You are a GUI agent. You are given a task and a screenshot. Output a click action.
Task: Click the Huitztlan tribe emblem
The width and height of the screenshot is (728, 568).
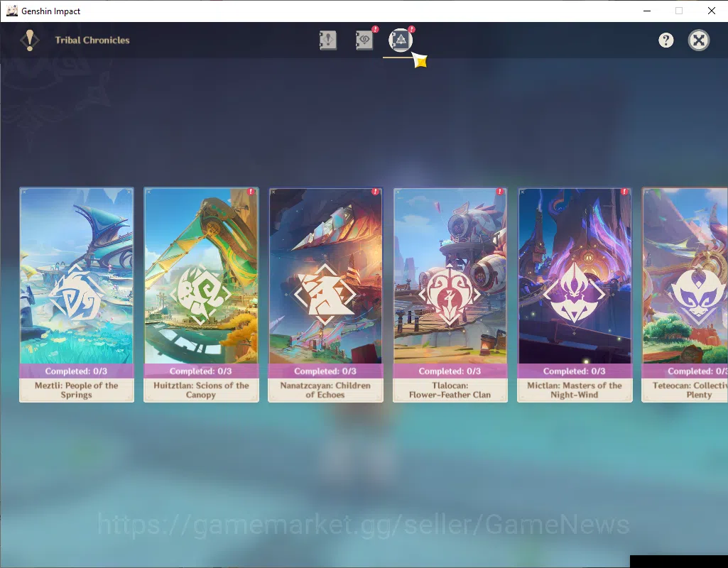200,295
